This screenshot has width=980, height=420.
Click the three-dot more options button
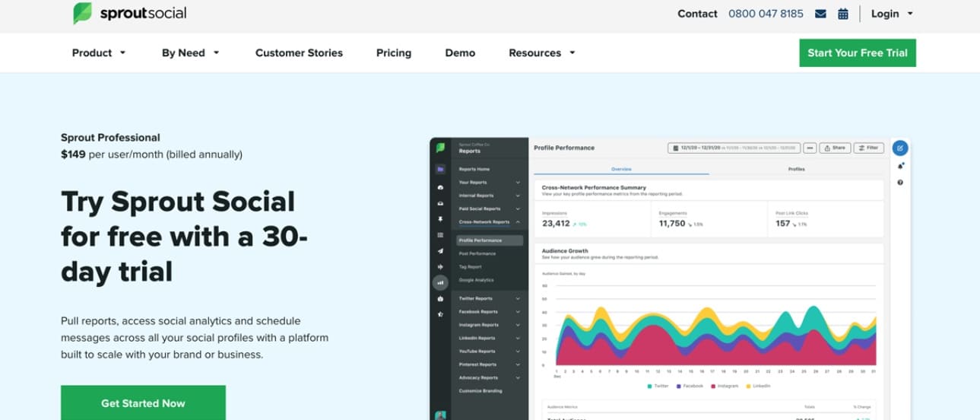810,148
